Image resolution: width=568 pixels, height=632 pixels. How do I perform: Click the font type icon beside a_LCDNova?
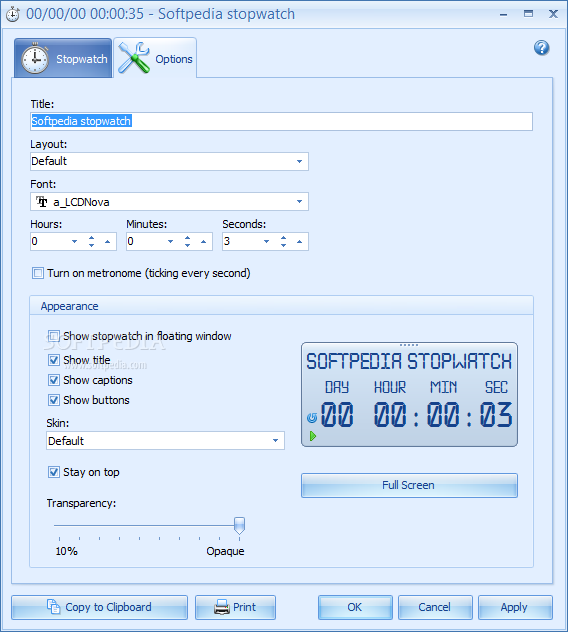click(42, 202)
